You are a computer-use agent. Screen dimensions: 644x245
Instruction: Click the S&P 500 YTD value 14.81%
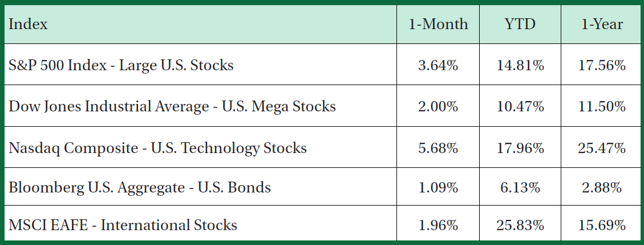[x=520, y=65]
